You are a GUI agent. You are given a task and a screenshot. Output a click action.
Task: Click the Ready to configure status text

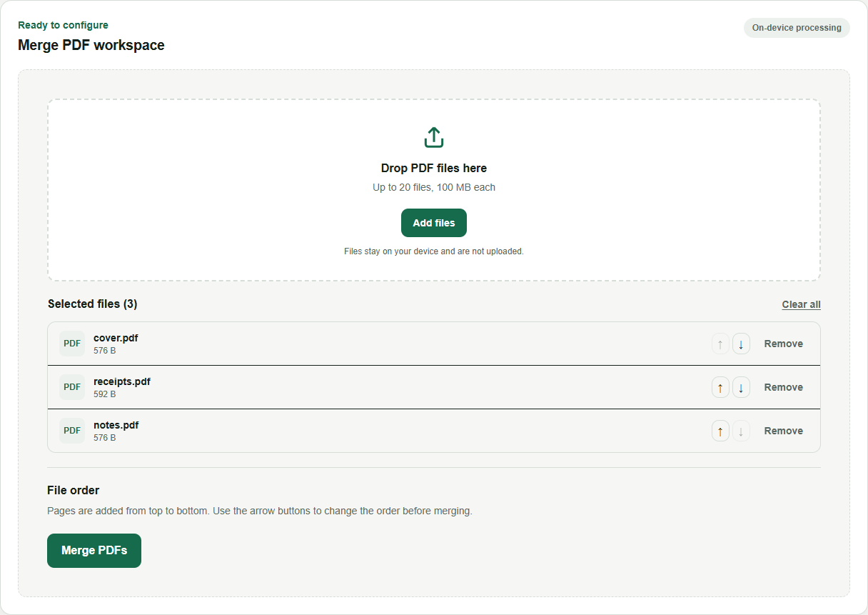(63, 25)
